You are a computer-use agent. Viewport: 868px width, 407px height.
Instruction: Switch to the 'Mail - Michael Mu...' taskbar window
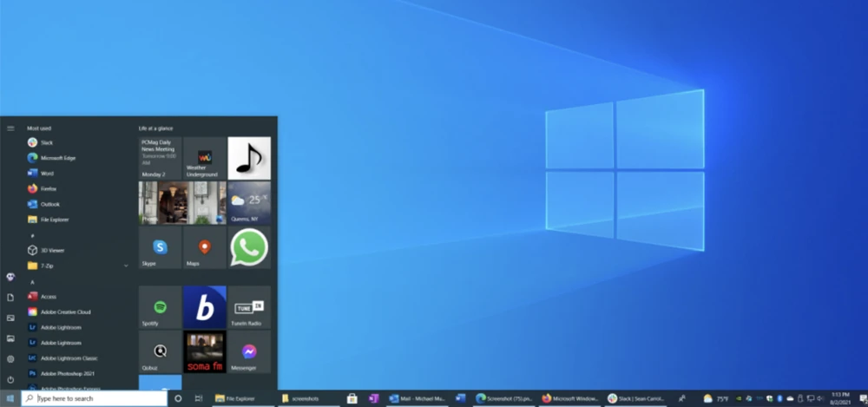pyautogui.click(x=418, y=398)
